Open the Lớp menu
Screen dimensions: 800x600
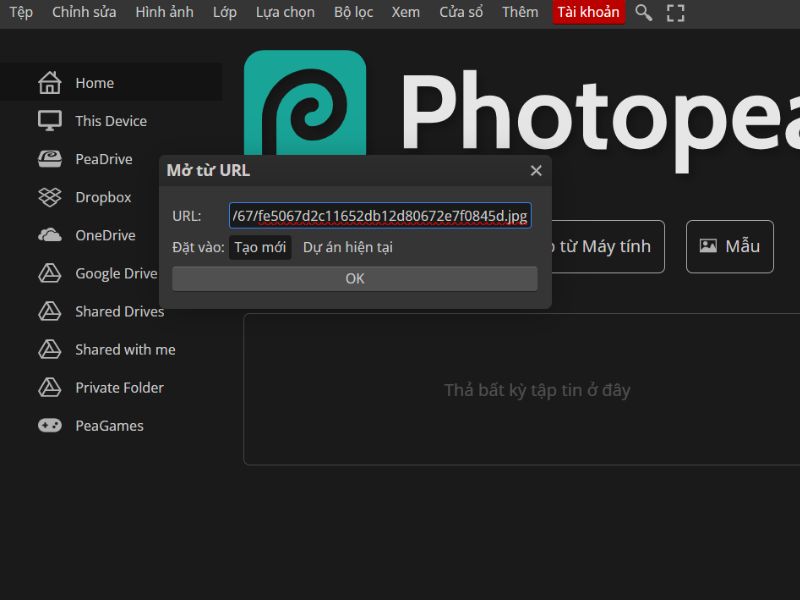[225, 12]
